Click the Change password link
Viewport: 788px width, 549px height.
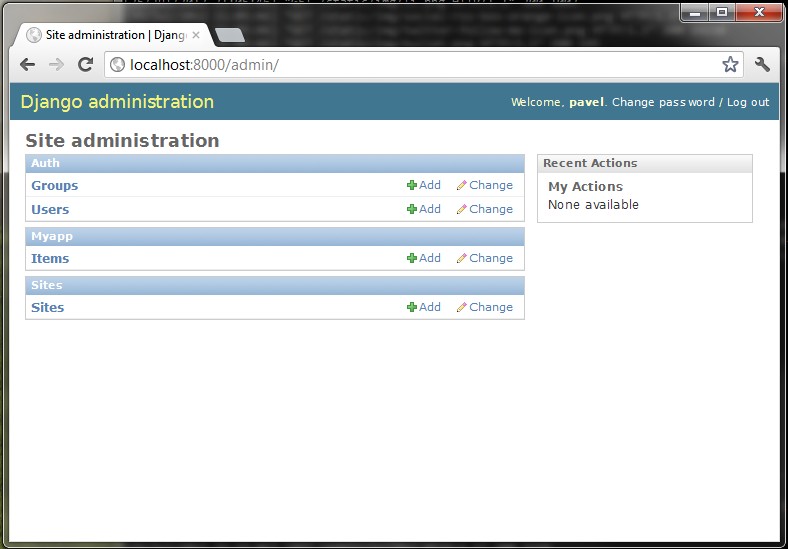pyautogui.click(x=663, y=102)
